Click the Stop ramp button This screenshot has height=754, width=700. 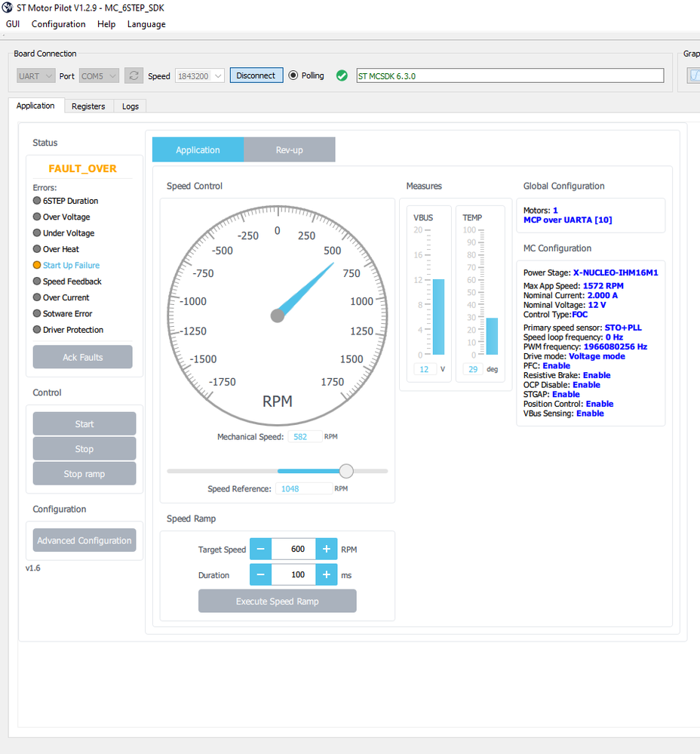(x=84, y=474)
